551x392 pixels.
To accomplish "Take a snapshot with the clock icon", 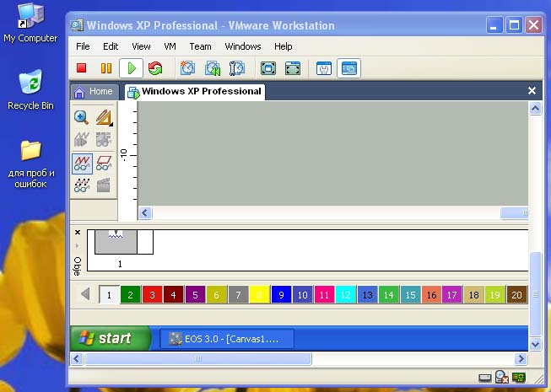I will coord(187,68).
